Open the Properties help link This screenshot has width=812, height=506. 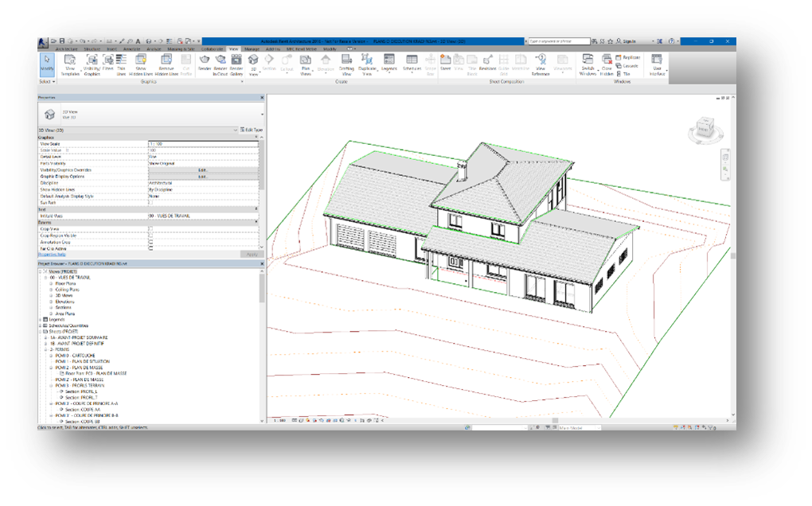coord(53,255)
